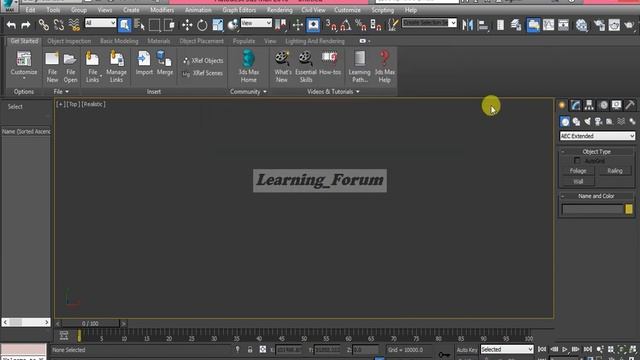640x360 pixels.
Task: Open the Motion panel tab icon
Action: point(603,105)
